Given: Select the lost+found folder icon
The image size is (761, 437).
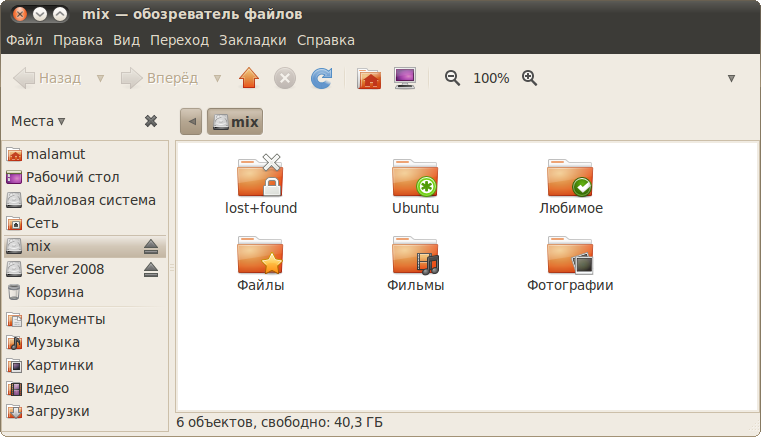Looking at the screenshot, I should click(x=260, y=176).
